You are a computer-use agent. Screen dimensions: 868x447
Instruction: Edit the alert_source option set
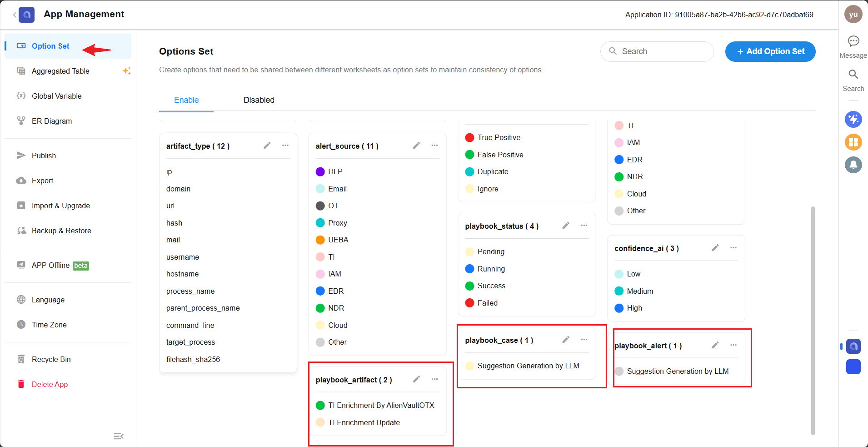click(416, 146)
